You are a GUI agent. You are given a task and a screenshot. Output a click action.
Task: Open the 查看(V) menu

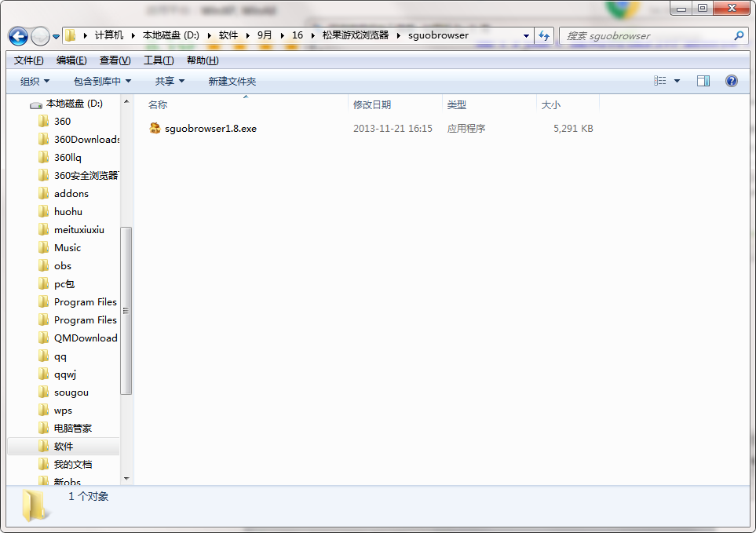tap(115, 60)
